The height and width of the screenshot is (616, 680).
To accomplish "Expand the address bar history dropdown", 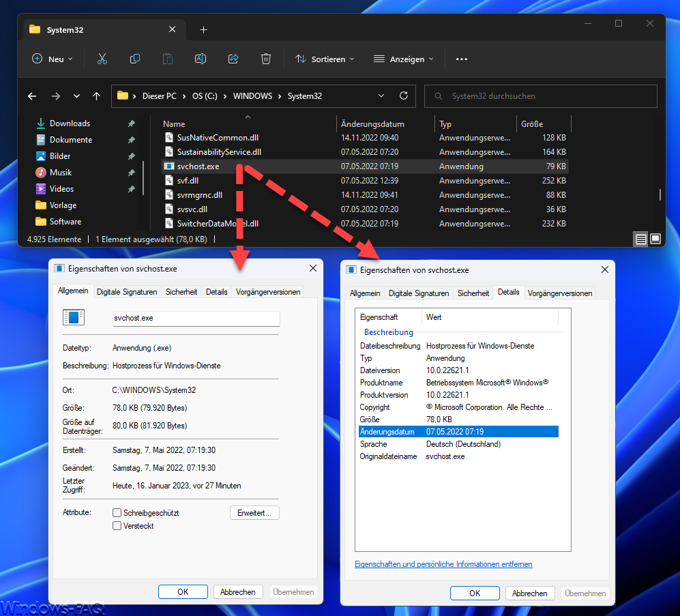I will 381,96.
